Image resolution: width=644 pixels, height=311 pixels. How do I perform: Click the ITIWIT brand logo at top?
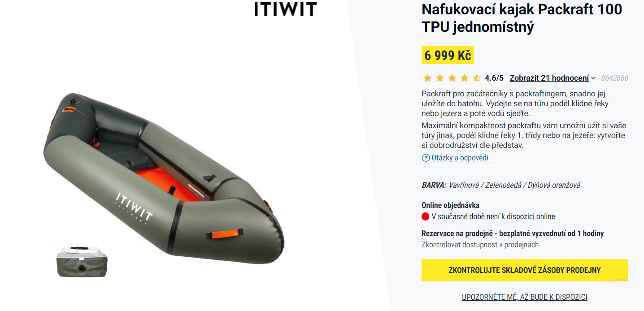[285, 9]
